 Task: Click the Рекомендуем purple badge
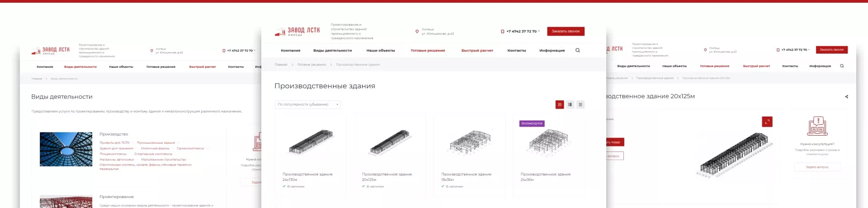tap(532, 123)
